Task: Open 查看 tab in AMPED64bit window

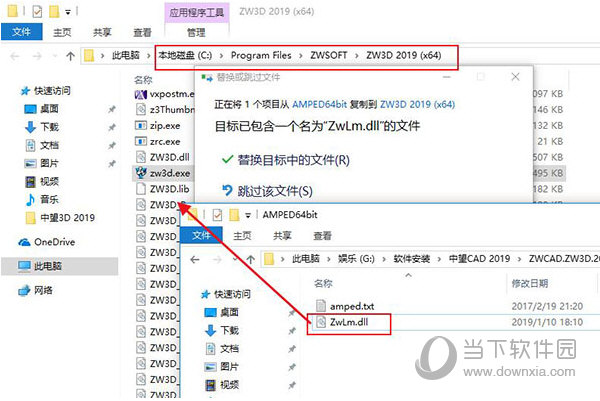Action: (x=322, y=236)
